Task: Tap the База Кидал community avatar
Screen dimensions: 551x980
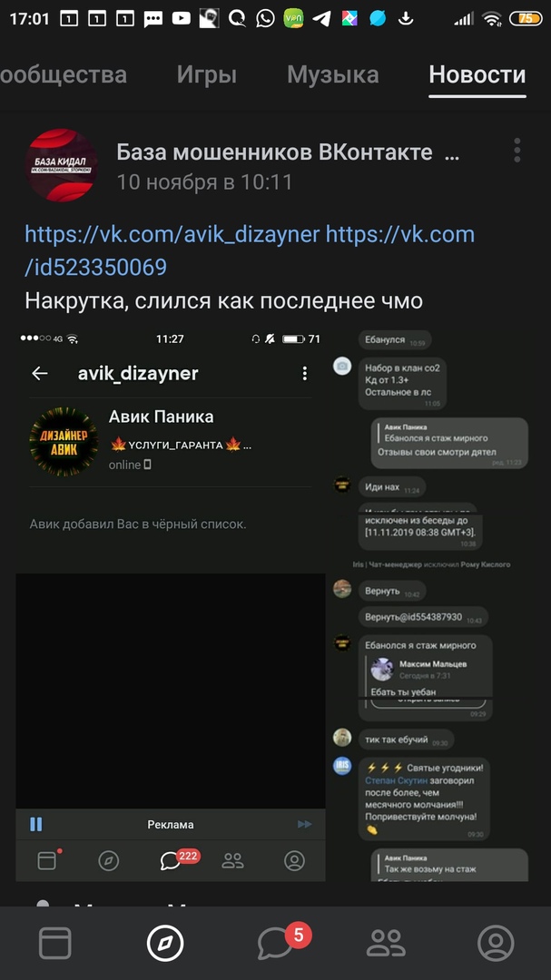Action: tap(62, 165)
